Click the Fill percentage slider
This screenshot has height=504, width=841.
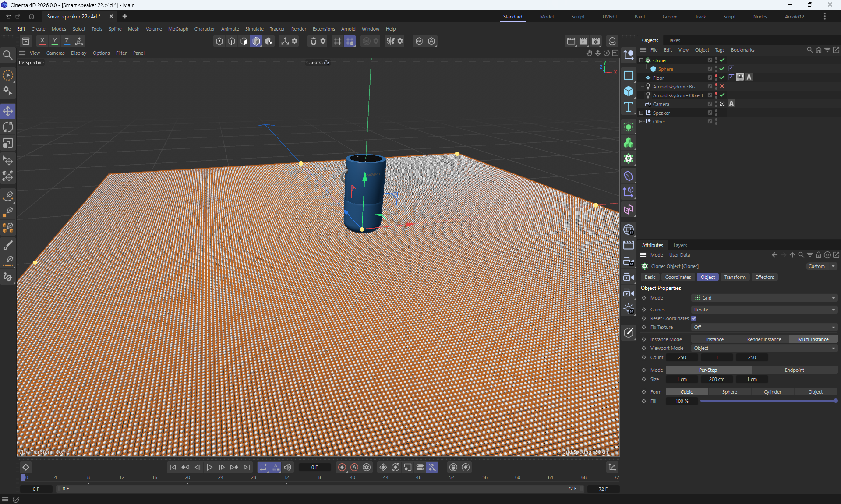(x=767, y=401)
